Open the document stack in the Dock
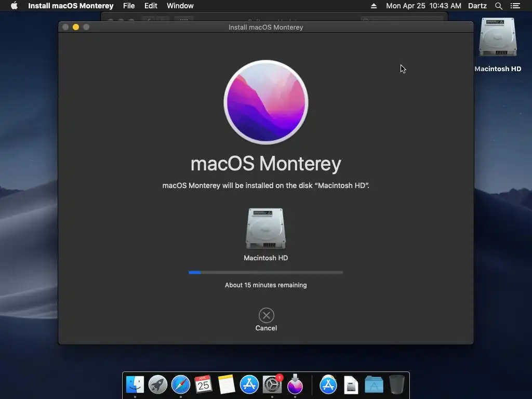532x399 pixels. click(351, 385)
